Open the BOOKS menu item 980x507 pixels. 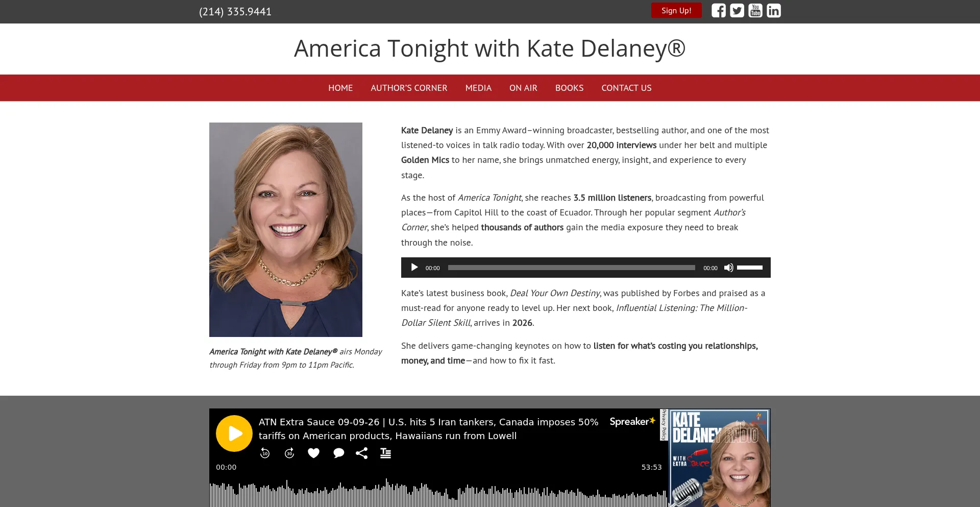point(569,88)
